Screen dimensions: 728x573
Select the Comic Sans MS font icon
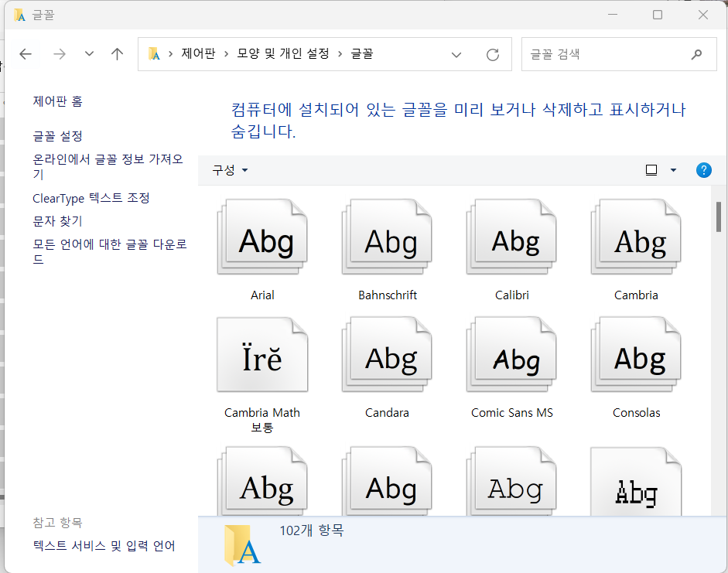[511, 354]
